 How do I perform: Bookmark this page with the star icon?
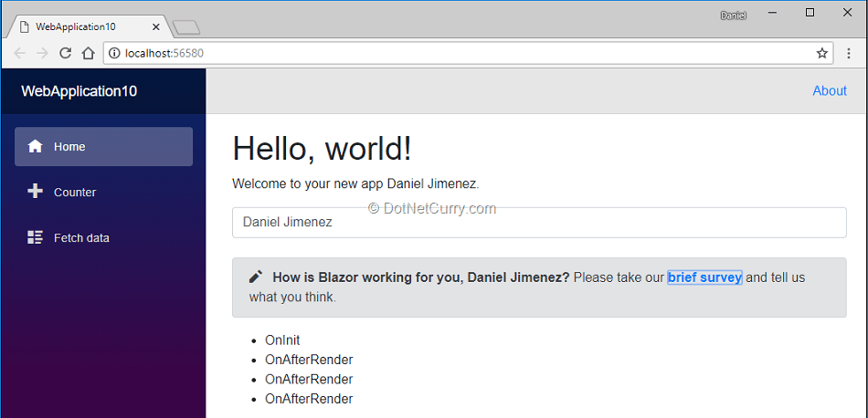(x=822, y=53)
